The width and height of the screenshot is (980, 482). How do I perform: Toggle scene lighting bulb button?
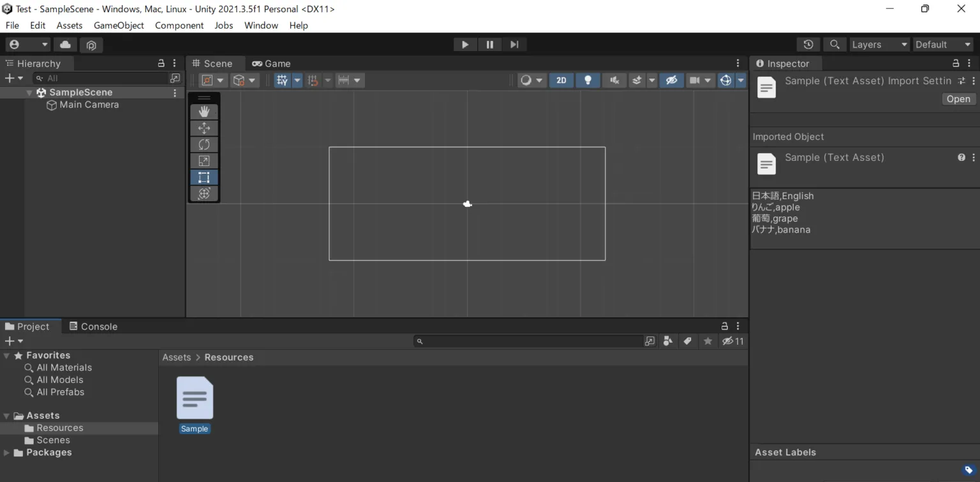tap(588, 80)
